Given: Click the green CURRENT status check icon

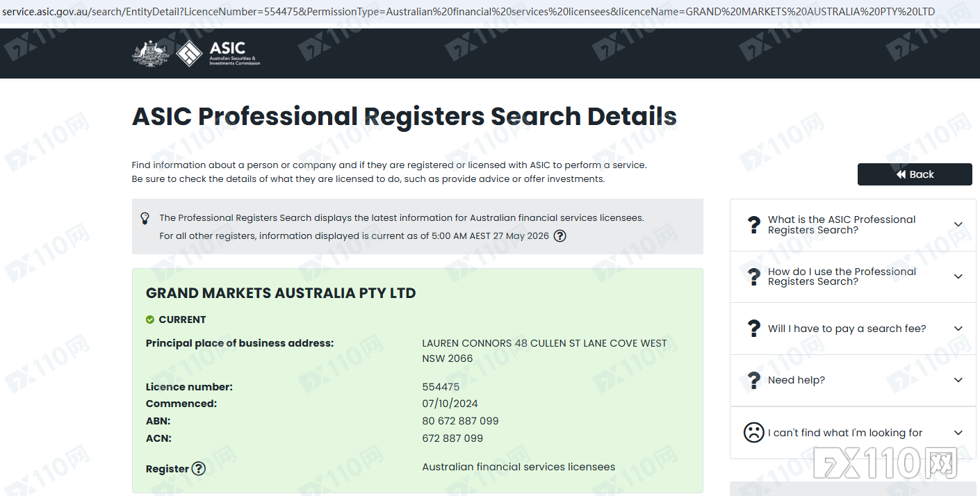Looking at the screenshot, I should point(150,320).
